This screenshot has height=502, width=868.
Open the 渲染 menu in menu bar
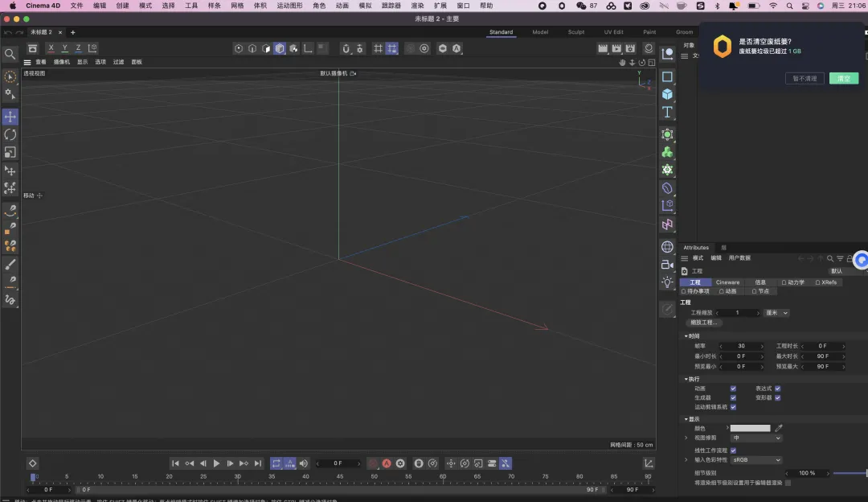[x=417, y=6]
